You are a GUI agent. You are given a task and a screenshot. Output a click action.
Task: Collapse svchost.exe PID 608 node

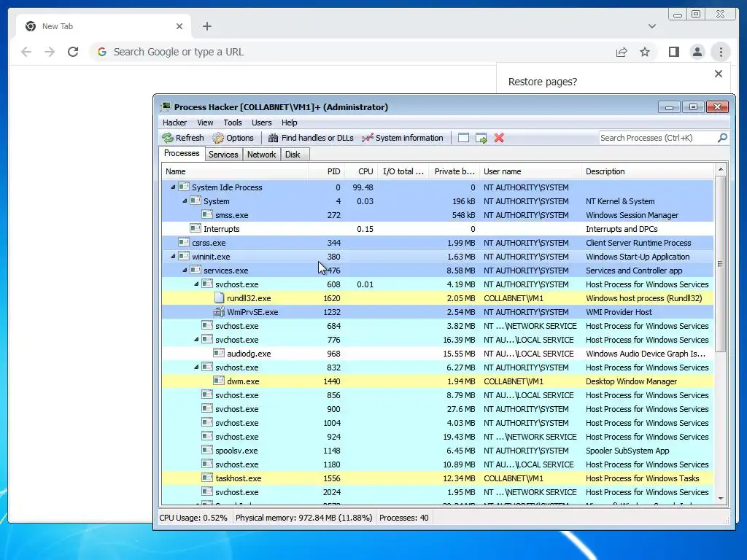coord(196,284)
